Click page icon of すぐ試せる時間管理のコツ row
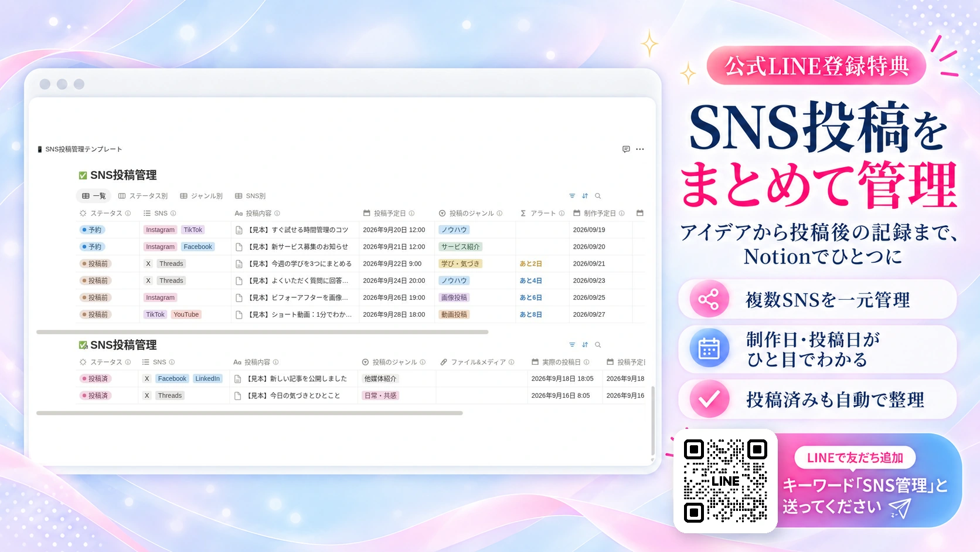 [239, 230]
